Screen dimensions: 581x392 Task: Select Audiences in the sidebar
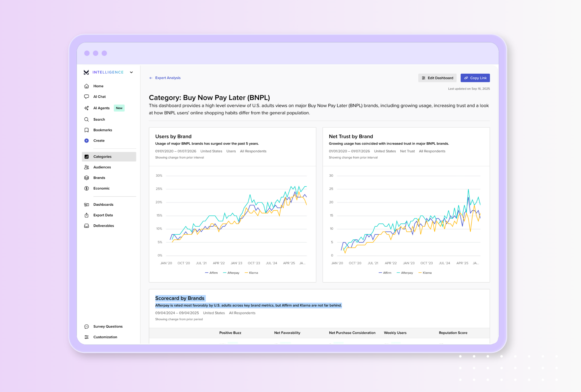pyautogui.click(x=102, y=167)
